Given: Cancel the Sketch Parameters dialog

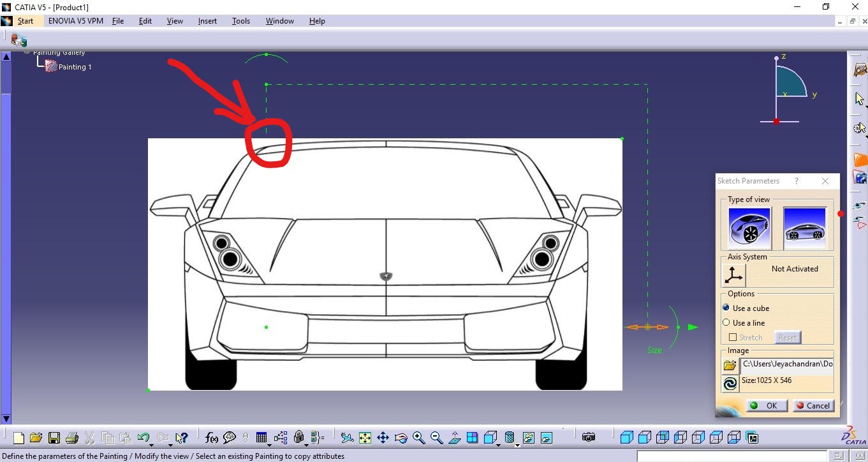Looking at the screenshot, I should click(813, 405).
